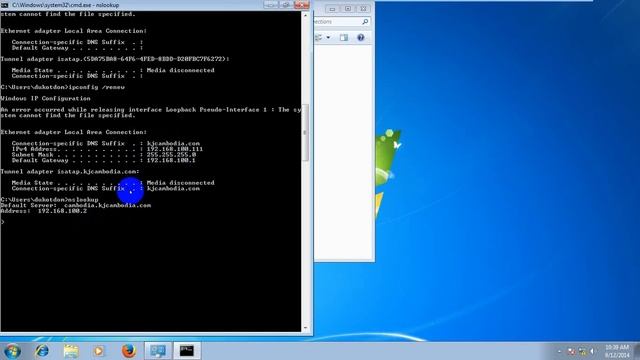Click the nslookup '>' prompt line

(3, 222)
